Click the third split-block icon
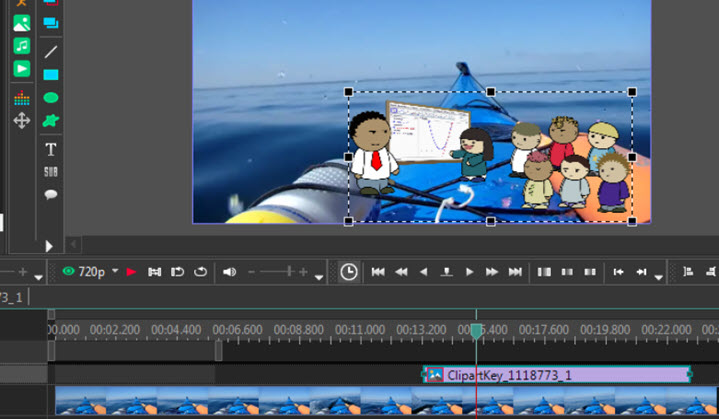Screen dimensions: 719x419 click(x=590, y=272)
